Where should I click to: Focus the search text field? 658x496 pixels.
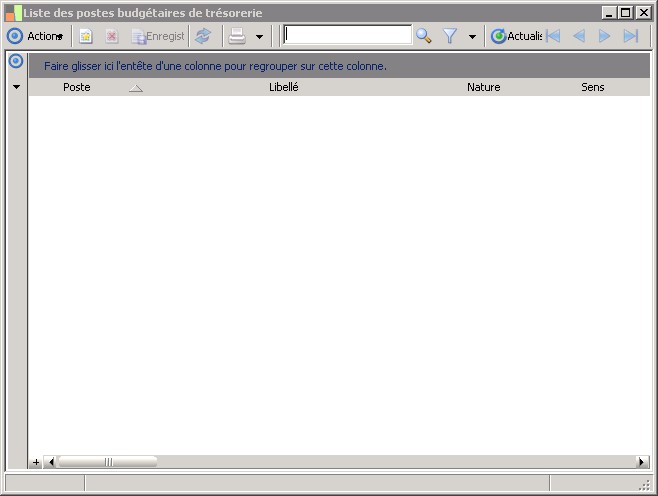pyautogui.click(x=347, y=35)
